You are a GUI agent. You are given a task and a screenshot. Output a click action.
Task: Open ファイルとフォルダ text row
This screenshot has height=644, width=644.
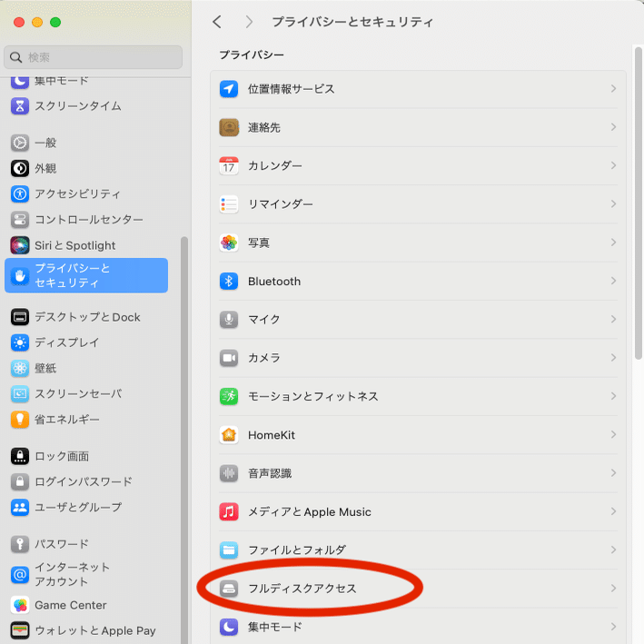tap(297, 550)
